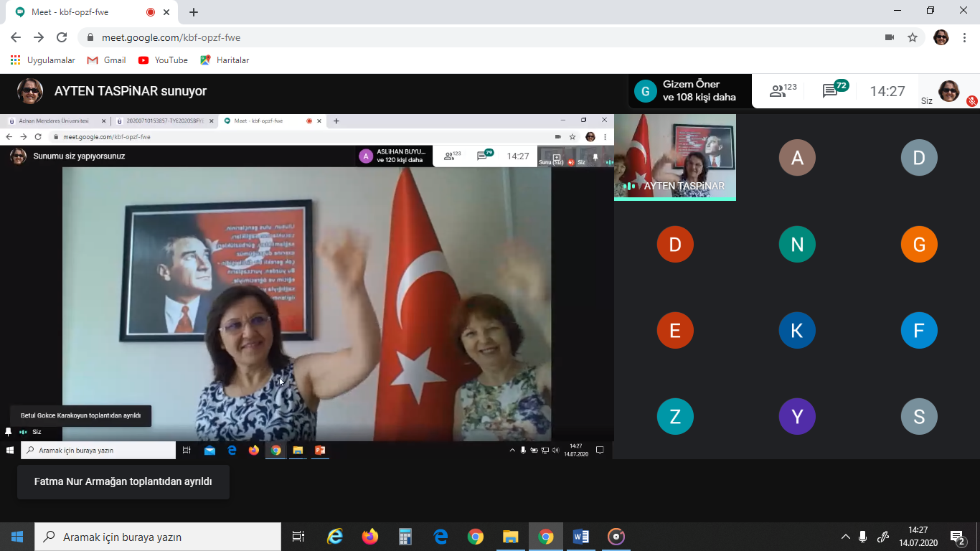This screenshot has width=980, height=551.
Task: Open the YouTube bookmark
Action: click(x=163, y=60)
